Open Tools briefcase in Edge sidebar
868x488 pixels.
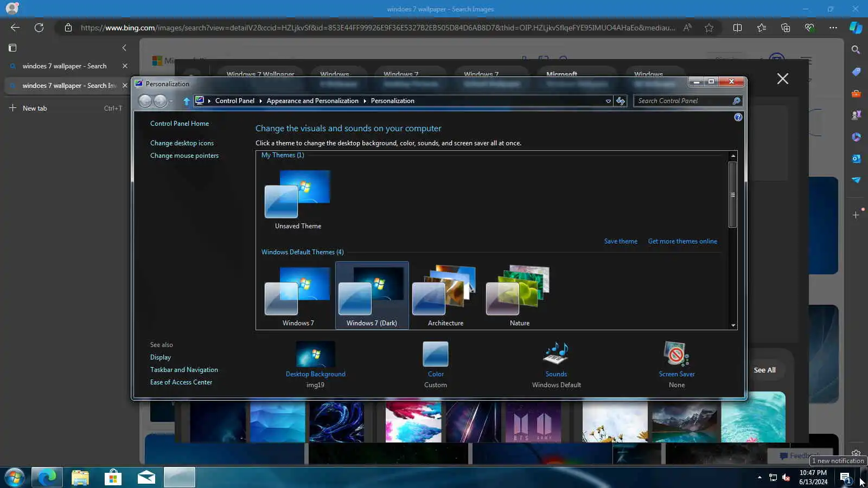[856, 93]
